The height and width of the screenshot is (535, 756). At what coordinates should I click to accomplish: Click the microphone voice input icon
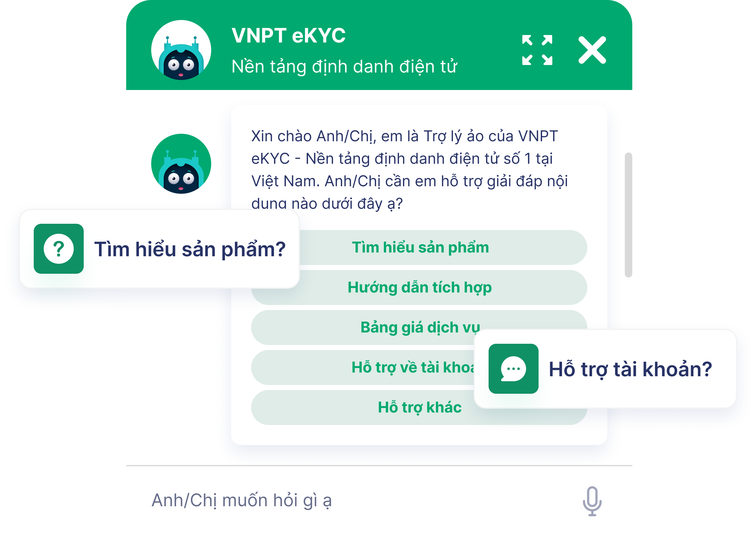[x=592, y=501]
